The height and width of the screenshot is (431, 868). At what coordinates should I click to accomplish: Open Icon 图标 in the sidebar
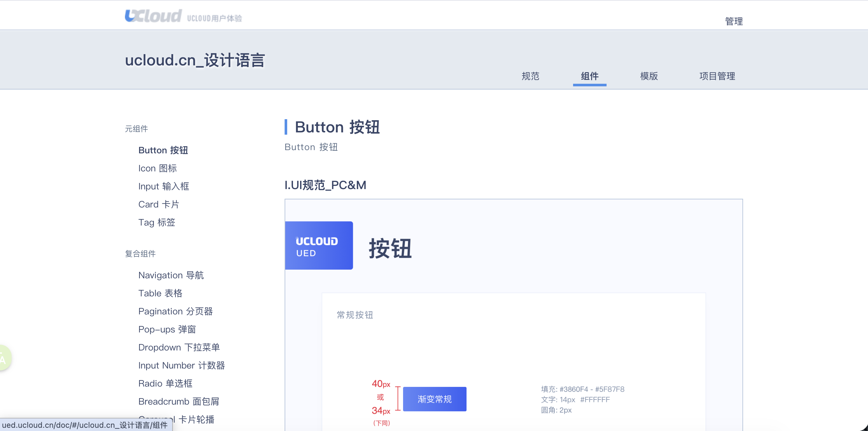(157, 168)
